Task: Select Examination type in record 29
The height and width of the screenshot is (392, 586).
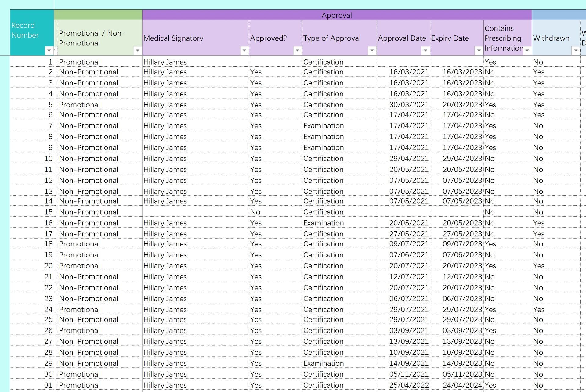Action: 339,363
